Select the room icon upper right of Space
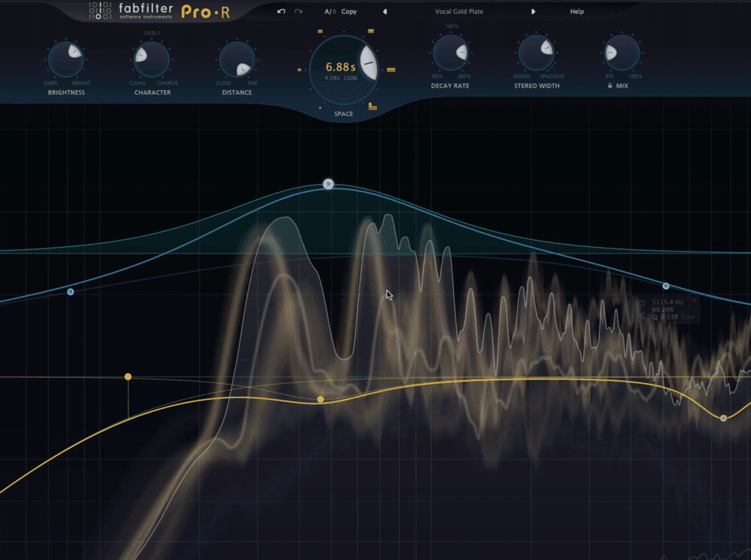Image resolution: width=751 pixels, height=560 pixels. tap(370, 31)
